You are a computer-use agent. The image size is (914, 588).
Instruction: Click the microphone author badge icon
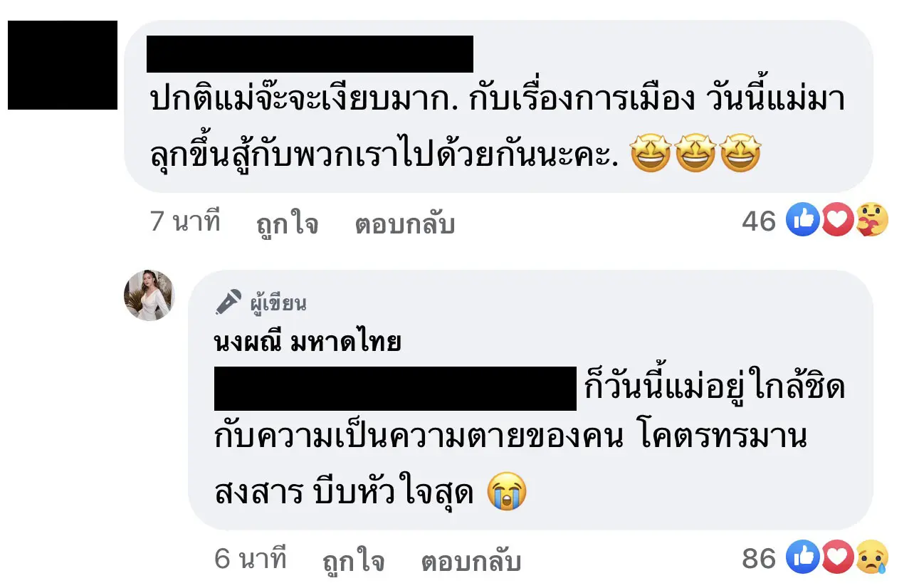(228, 303)
